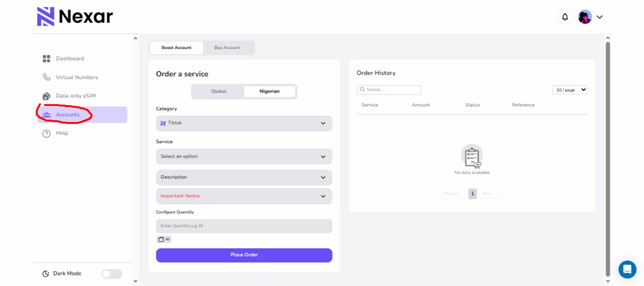Change the 10 / page dropdown
This screenshot has height=286, width=644.
(x=570, y=90)
